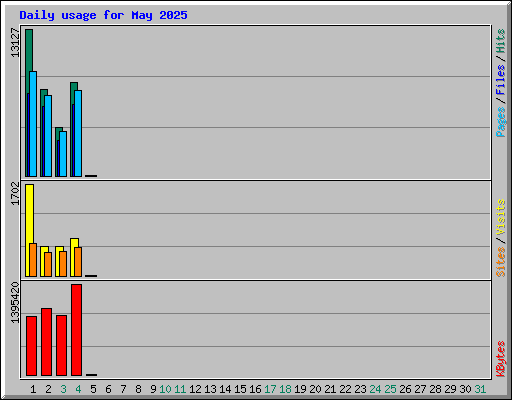The image size is (512, 400).
Task: Click day label 9 on x-axis
Action: click(153, 389)
